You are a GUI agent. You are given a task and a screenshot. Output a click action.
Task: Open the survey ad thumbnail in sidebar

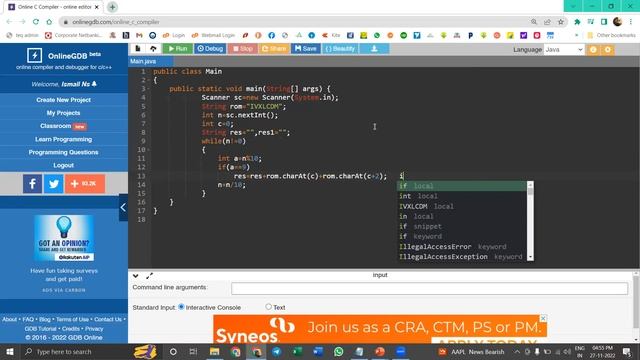coord(64,238)
